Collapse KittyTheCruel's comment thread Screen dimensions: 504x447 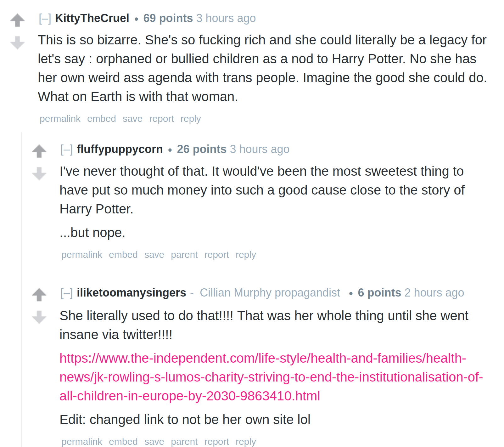45,19
